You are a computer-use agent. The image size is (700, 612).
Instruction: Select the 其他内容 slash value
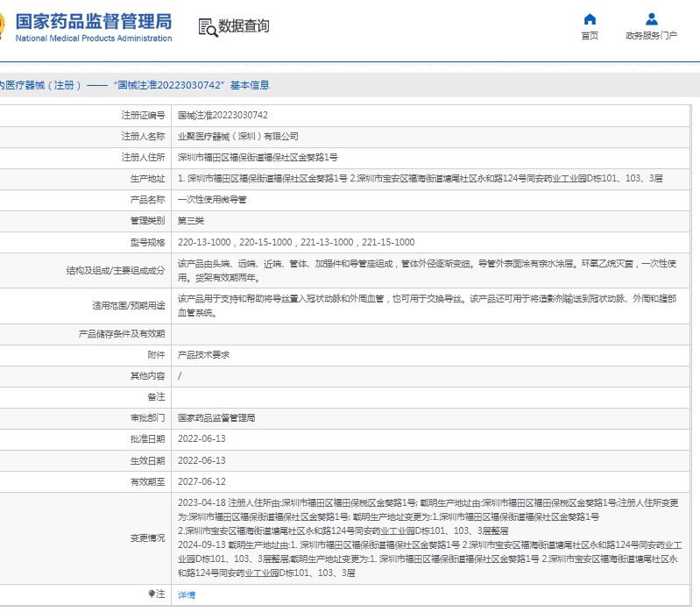[180, 375]
